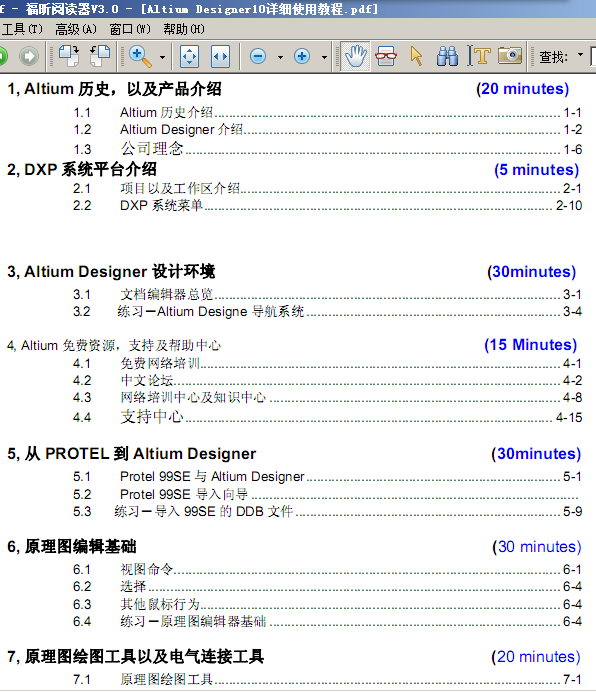596x692 pixels.
Task: Click entry 6.4 练习 原理图编辑器基础
Action: [x=327, y=621]
